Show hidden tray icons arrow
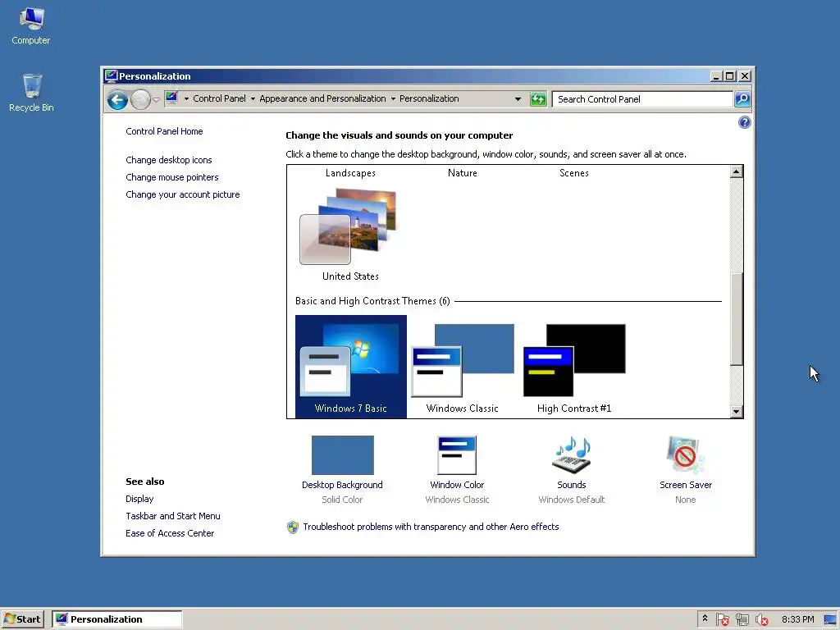This screenshot has width=840, height=630. [x=705, y=619]
